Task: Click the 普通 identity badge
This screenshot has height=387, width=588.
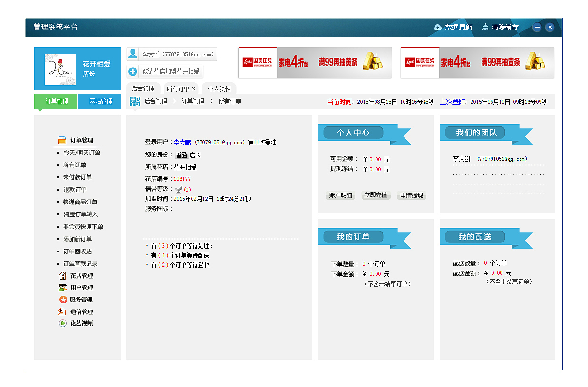Action: 182,155
